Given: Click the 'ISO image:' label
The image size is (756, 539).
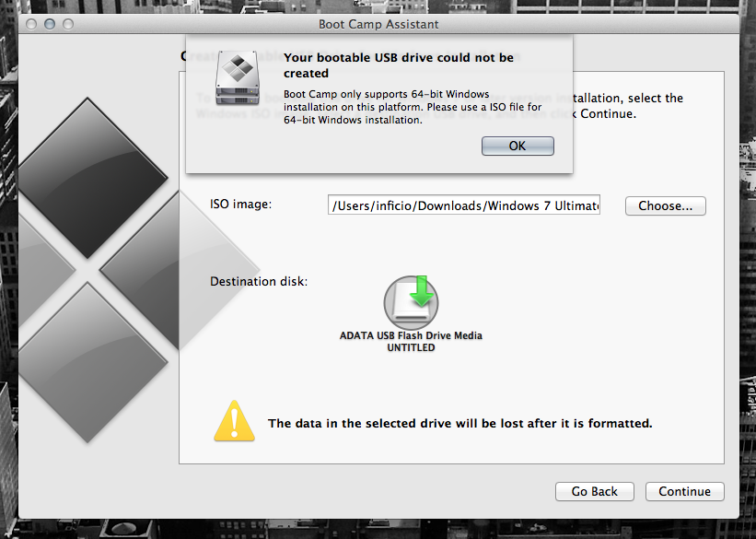Looking at the screenshot, I should 240,205.
